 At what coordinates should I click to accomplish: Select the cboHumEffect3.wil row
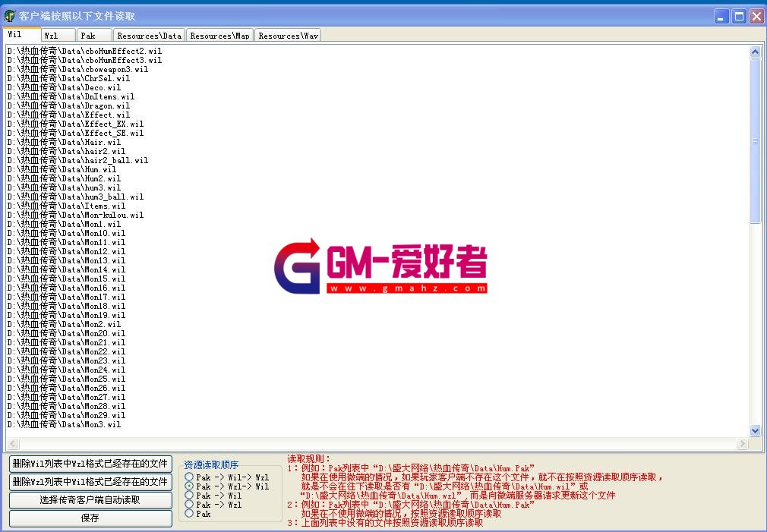coord(84,60)
